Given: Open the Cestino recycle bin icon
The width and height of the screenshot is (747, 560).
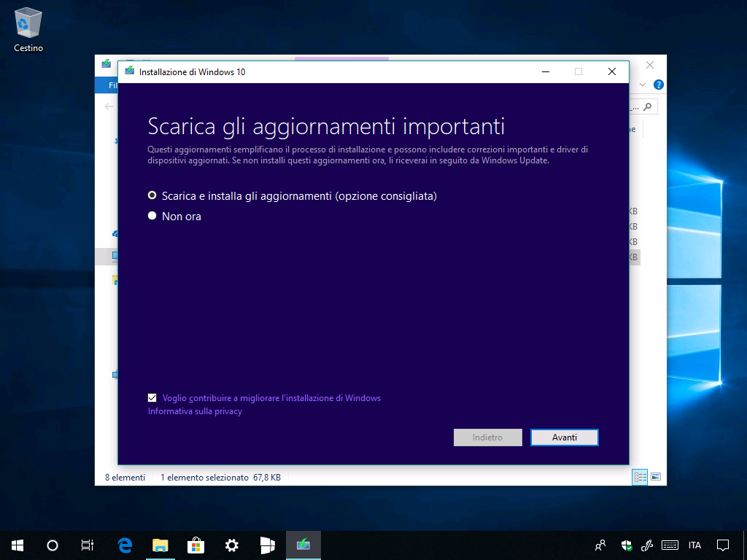Looking at the screenshot, I should click(x=28, y=30).
